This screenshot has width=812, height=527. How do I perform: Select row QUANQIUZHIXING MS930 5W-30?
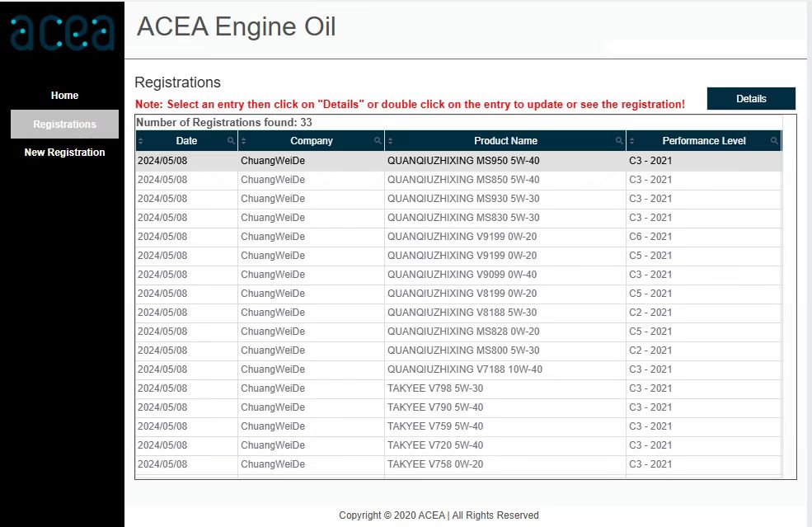coord(458,199)
